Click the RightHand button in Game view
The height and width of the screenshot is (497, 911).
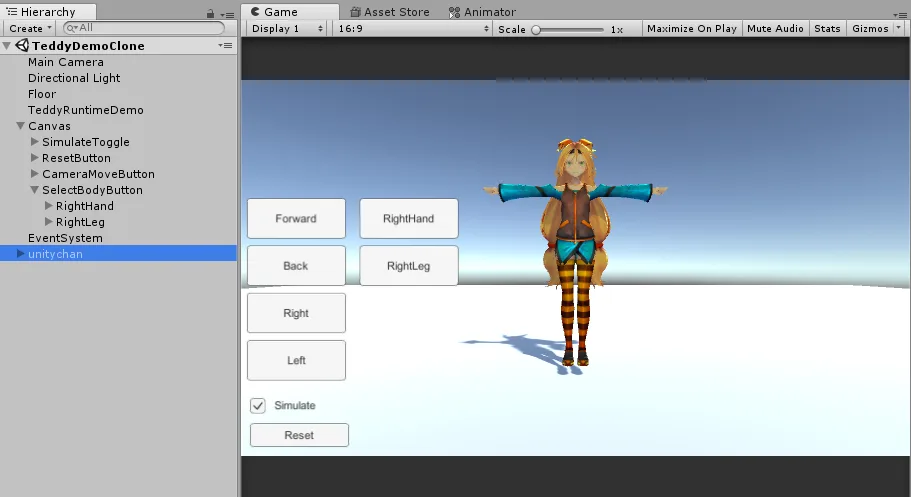pos(408,219)
